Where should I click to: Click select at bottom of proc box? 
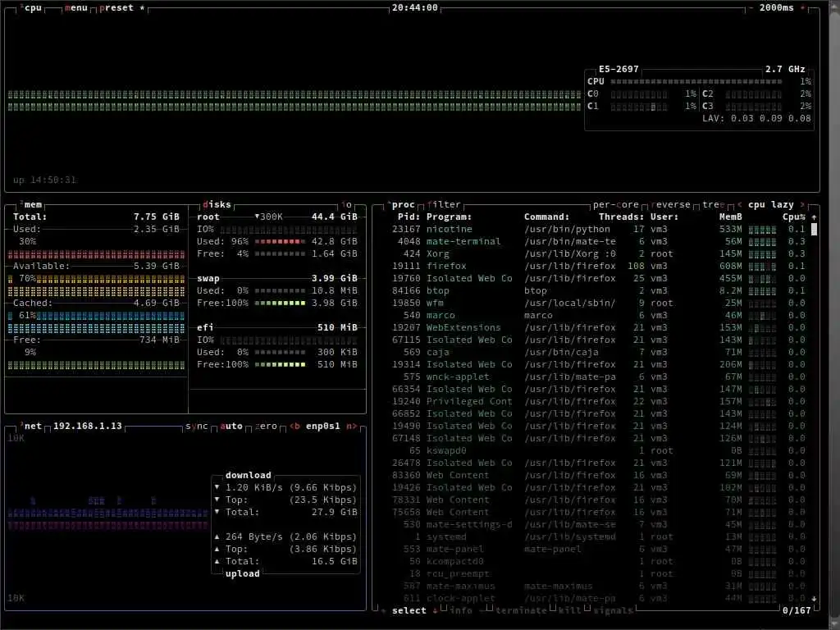409,610
